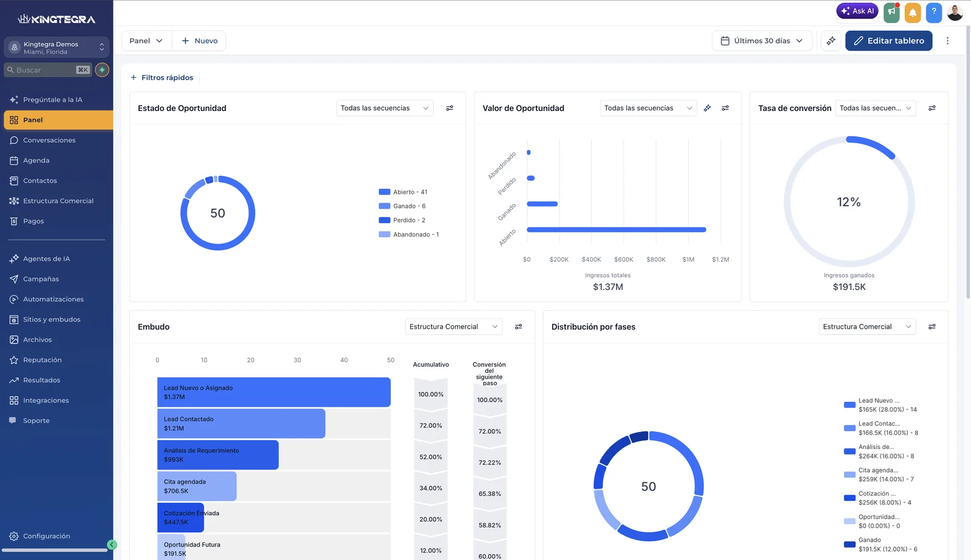
Task: Open the Últimos 30 días date dropdown
Action: [762, 41]
